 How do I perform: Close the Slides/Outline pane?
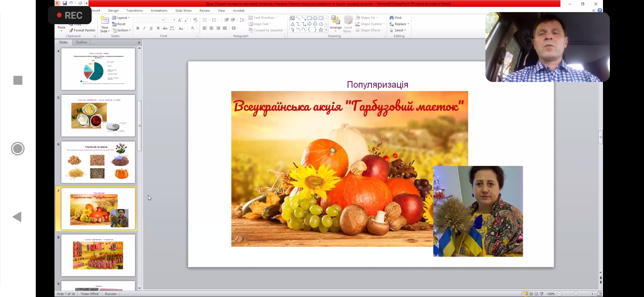tap(139, 42)
